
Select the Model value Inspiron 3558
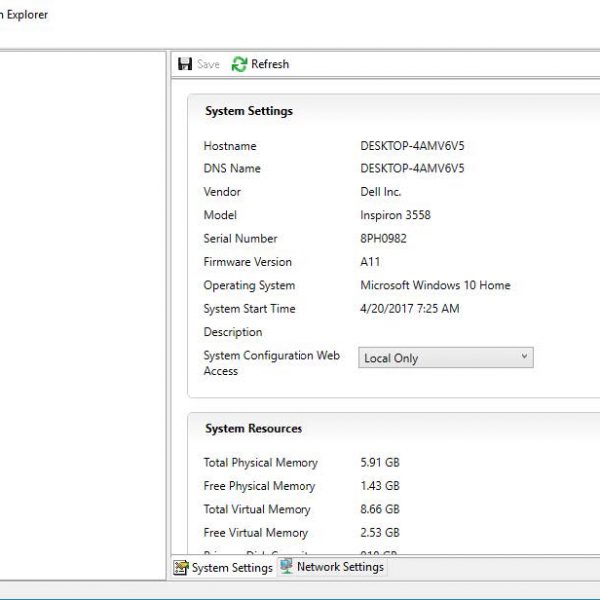(x=395, y=215)
